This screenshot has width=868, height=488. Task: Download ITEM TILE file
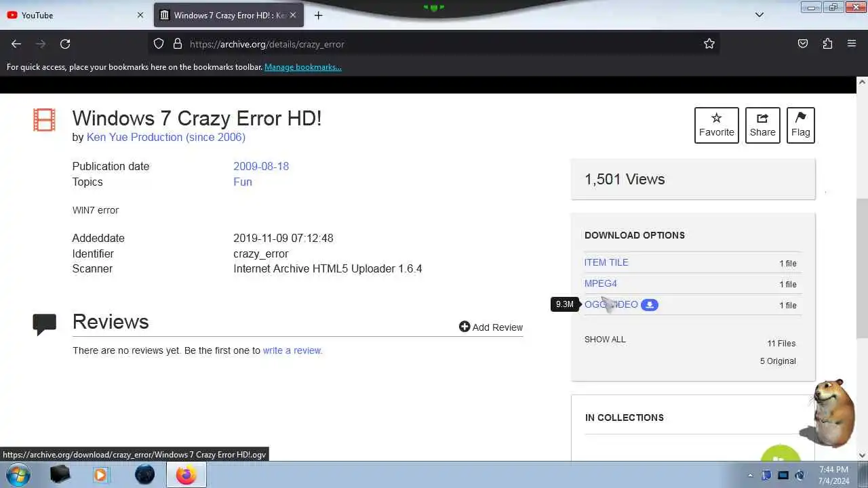606,262
